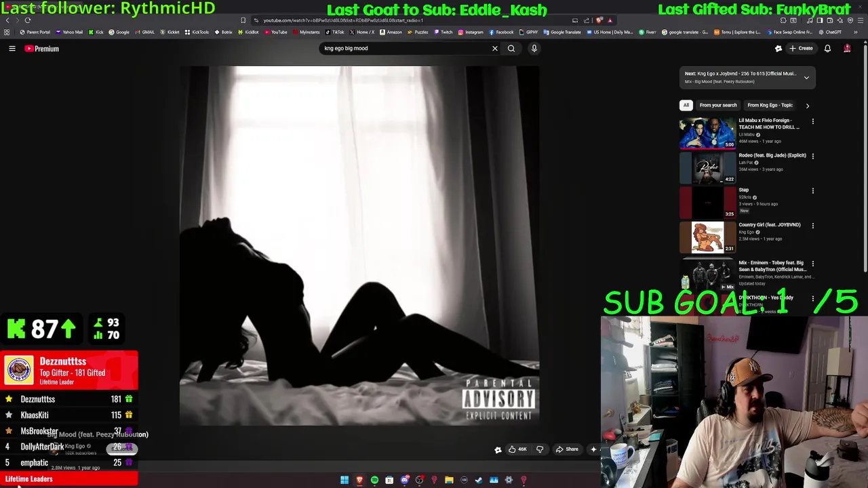Like the video with thumbs up

coord(517,449)
